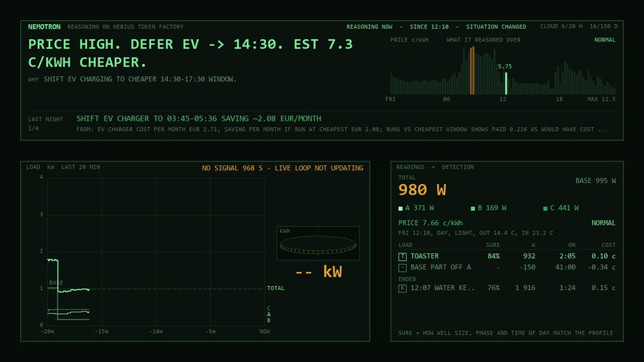644x362 pixels.
Task: Click the 'SURE = HOW WELL SIZE' footnote
Action: point(505,332)
